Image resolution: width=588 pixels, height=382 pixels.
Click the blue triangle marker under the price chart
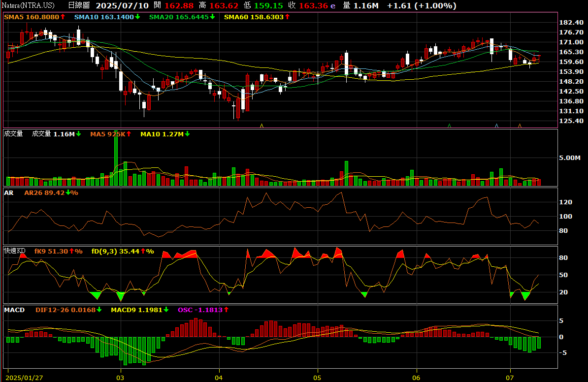click(x=496, y=126)
